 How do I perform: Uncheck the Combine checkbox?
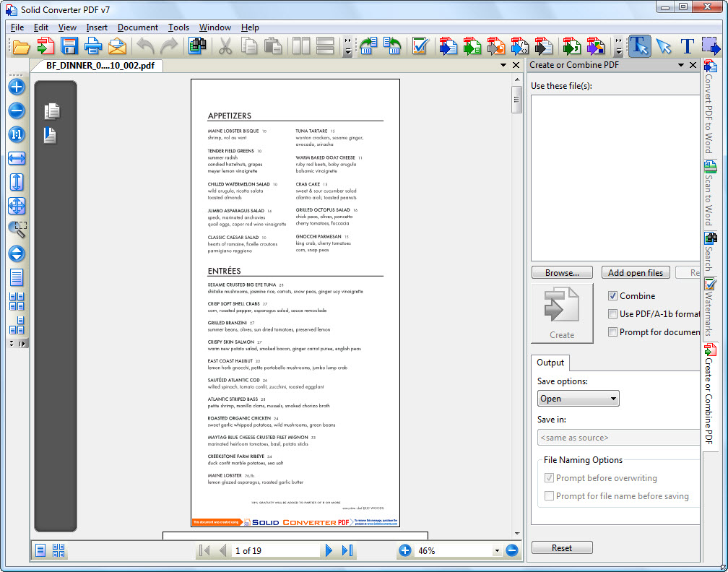tap(612, 296)
